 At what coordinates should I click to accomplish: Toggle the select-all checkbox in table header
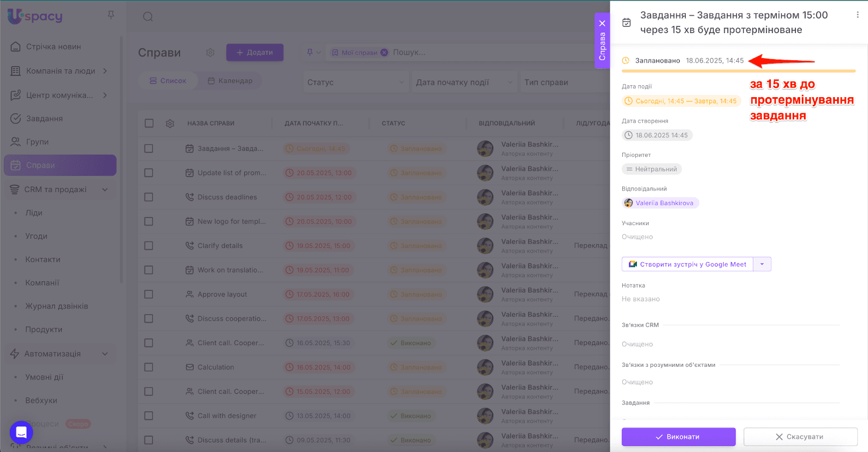coord(149,123)
